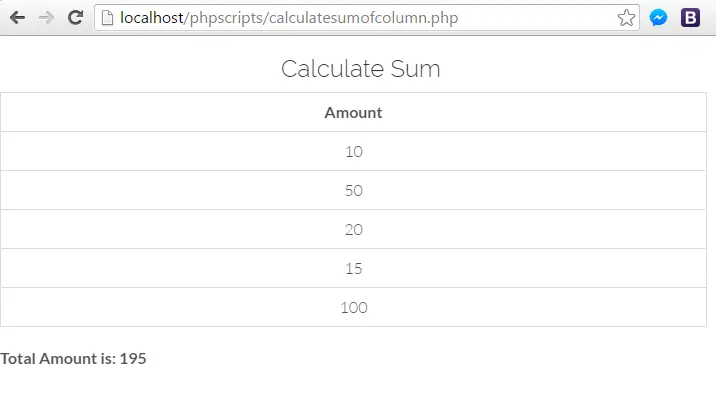The image size is (716, 395).
Task: Click the browser back arrow
Action: 17,18
